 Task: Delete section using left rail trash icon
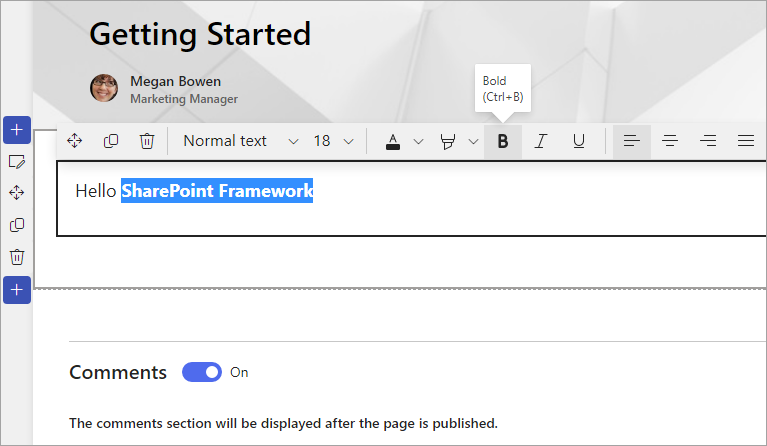17,257
